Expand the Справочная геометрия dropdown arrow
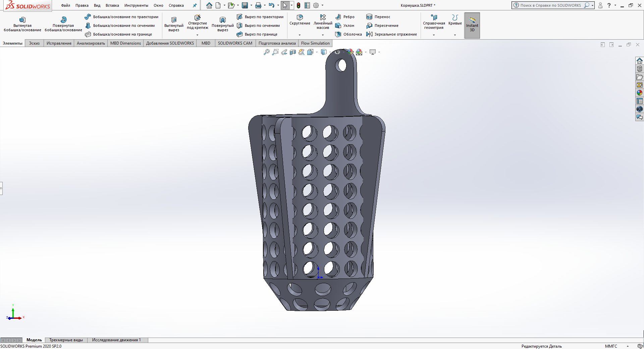The image size is (644, 349). [x=434, y=35]
